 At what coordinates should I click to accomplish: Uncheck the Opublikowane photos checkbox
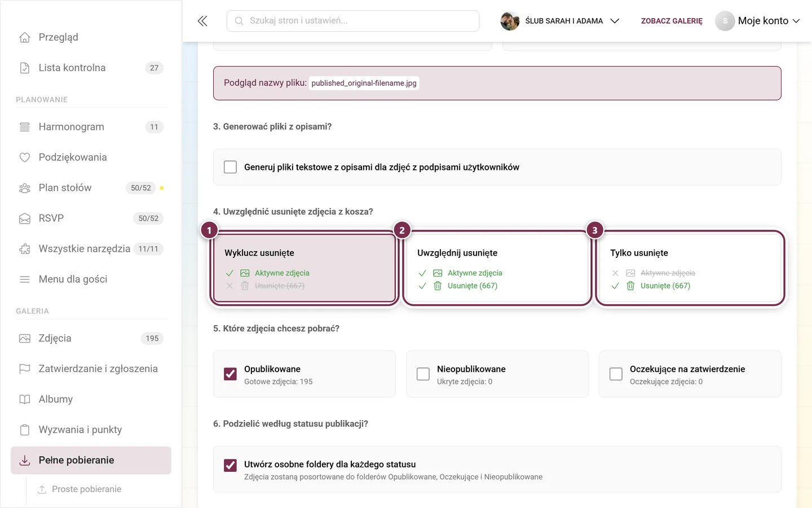(x=230, y=374)
